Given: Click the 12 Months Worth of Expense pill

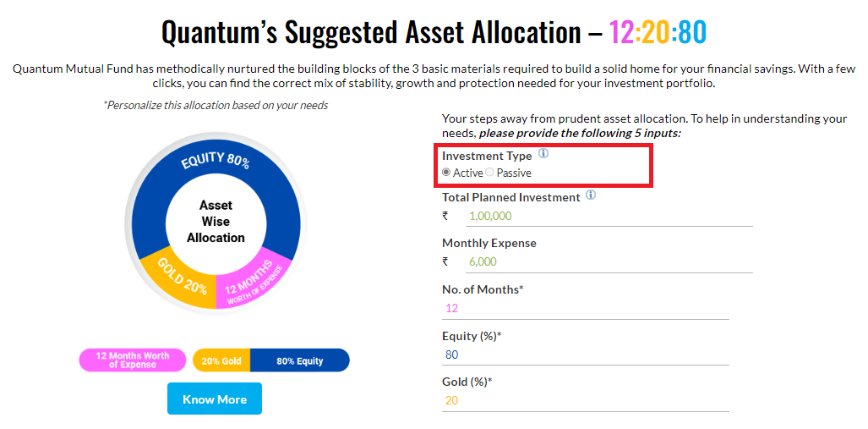Looking at the screenshot, I should pos(133,360).
